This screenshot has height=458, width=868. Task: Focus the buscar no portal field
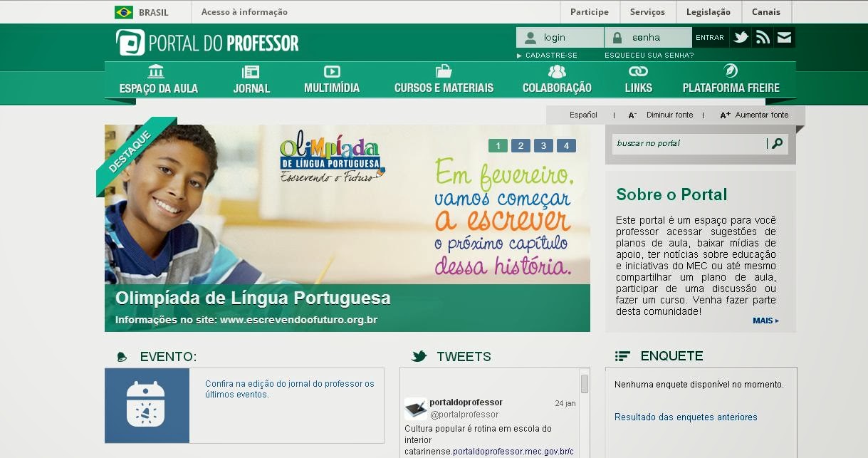pos(689,143)
